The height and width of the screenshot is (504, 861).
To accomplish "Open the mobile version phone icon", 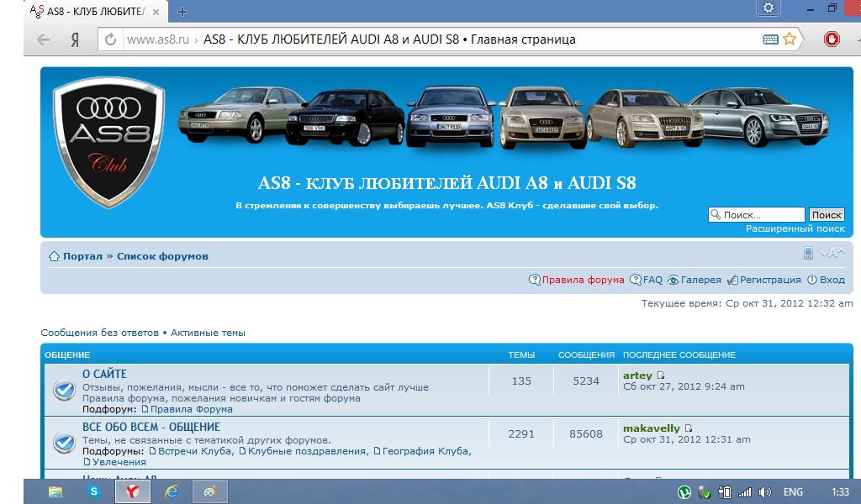I will (x=808, y=254).
